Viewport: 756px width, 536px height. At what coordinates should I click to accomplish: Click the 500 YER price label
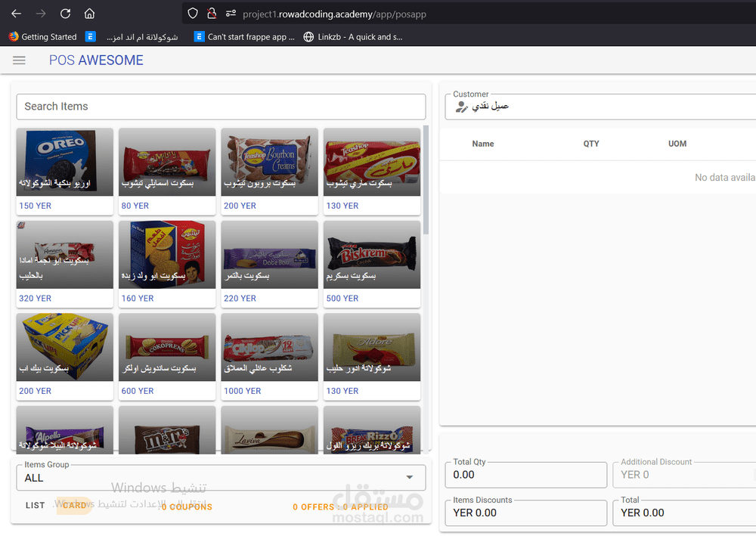coord(342,299)
